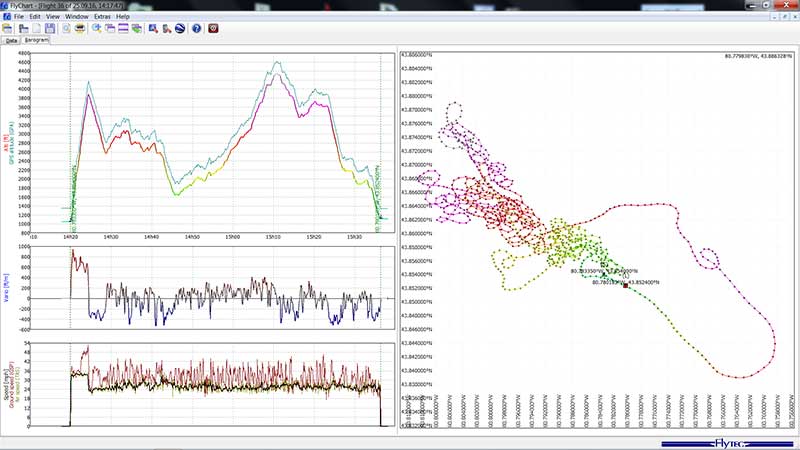
Task: Click the blue question mark help icon
Action: pos(196,28)
